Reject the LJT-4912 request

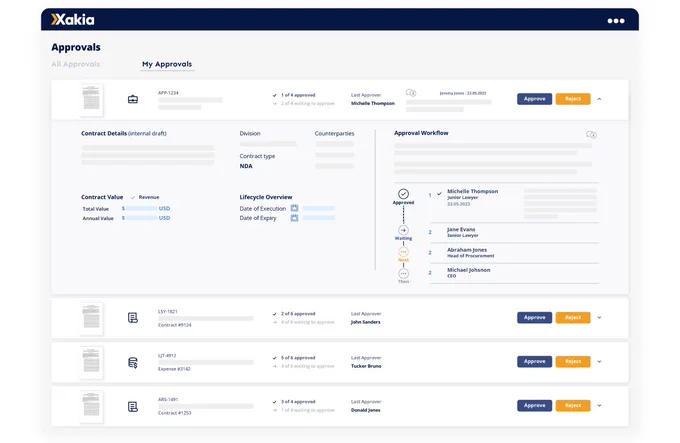click(573, 362)
